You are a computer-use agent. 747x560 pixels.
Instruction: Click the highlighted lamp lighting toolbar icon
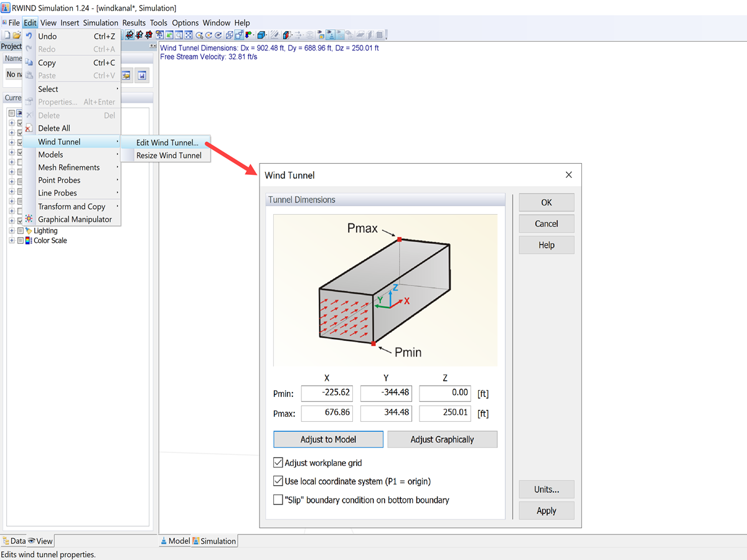pos(331,35)
